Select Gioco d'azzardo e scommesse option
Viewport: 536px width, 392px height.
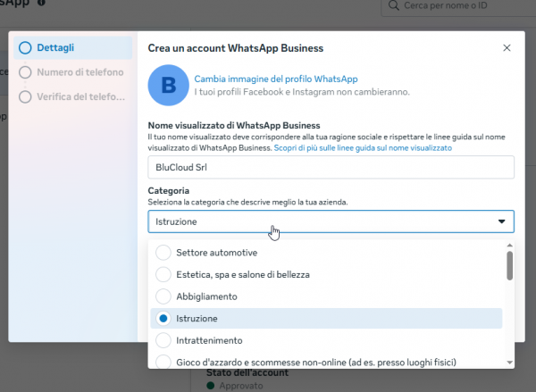coord(163,362)
